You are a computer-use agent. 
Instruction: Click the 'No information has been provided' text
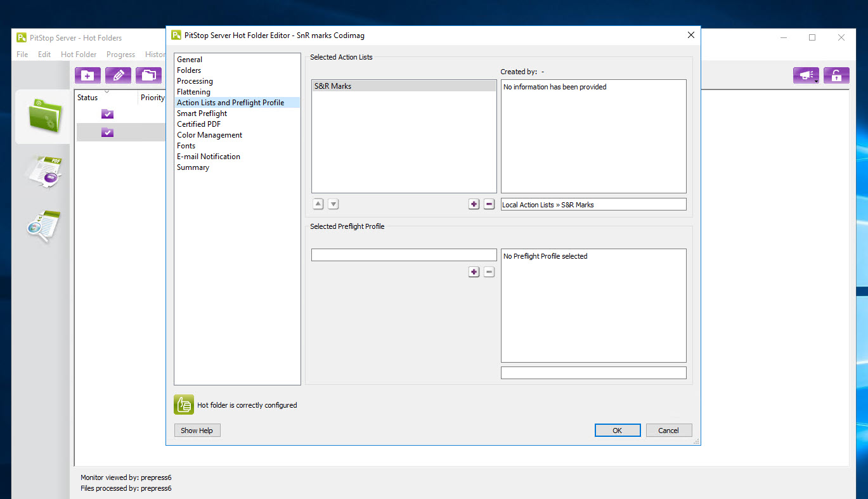(555, 87)
